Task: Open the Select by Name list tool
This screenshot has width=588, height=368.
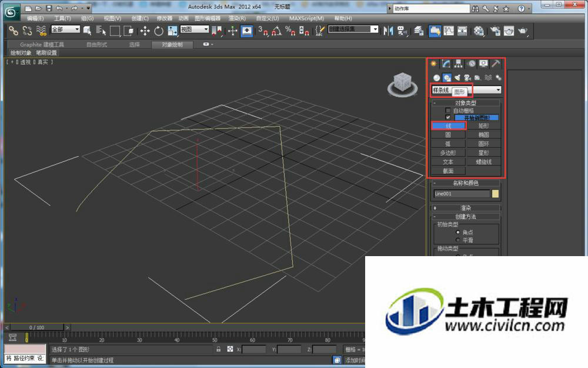Action: (101, 31)
